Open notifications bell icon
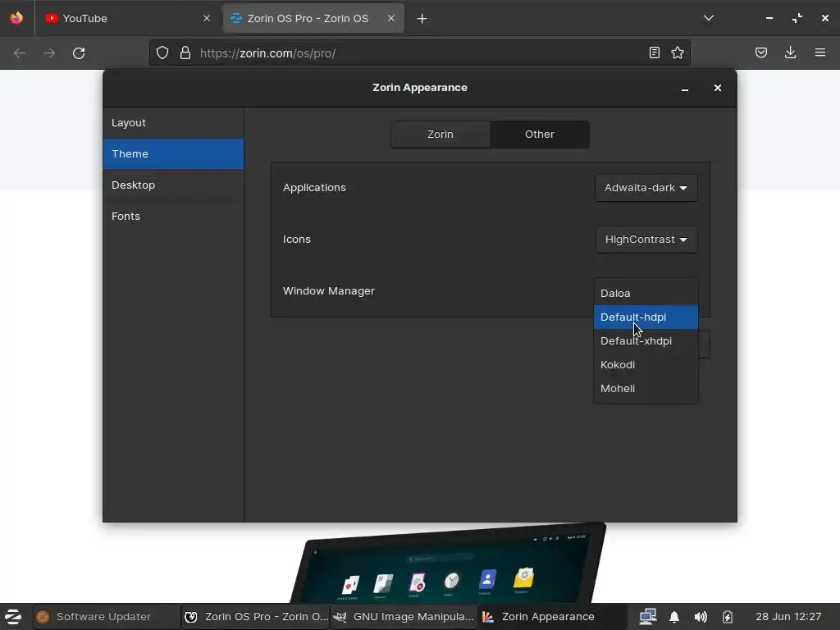The image size is (840, 630). [x=674, y=617]
